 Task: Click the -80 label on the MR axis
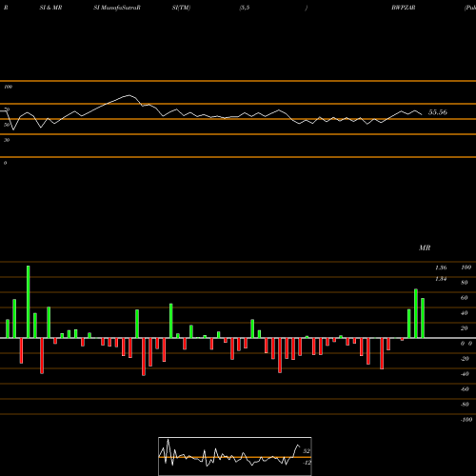coord(465,405)
